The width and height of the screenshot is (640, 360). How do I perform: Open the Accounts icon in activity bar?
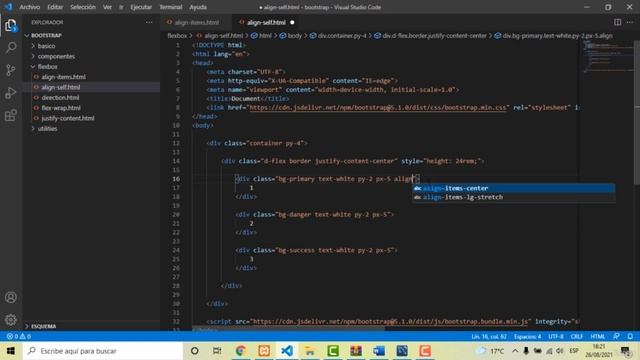coord(11,297)
